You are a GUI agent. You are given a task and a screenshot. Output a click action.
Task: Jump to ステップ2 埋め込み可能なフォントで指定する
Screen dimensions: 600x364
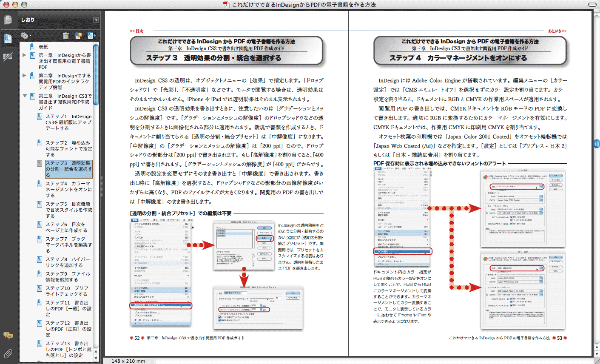tap(68, 149)
